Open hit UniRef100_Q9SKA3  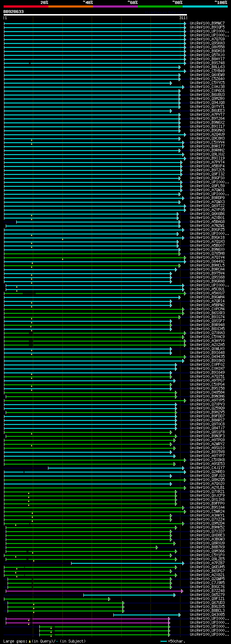(x=207, y=43)
